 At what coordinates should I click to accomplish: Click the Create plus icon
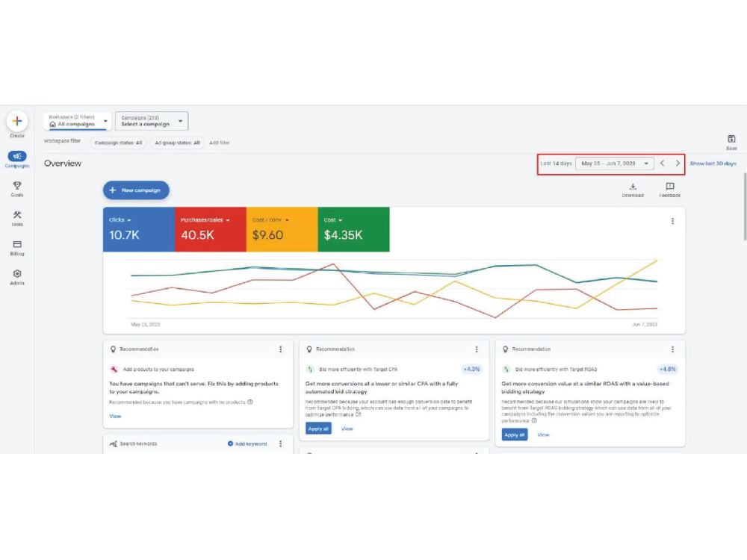click(17, 121)
